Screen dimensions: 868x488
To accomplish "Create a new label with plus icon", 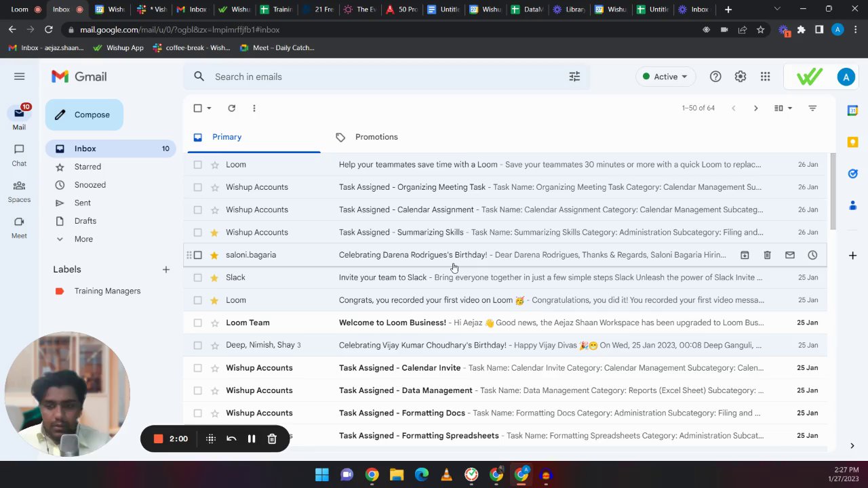I will pyautogui.click(x=165, y=270).
